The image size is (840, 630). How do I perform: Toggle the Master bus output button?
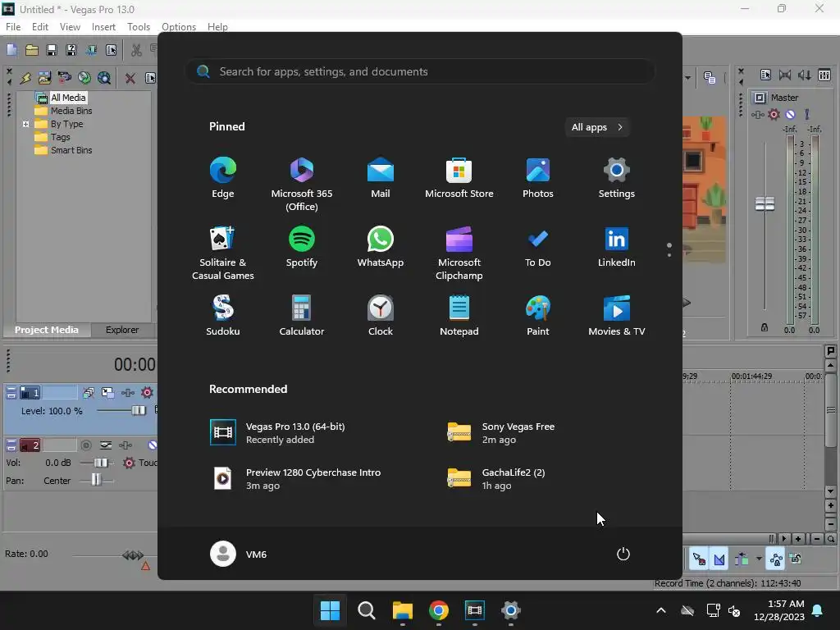[760, 98]
